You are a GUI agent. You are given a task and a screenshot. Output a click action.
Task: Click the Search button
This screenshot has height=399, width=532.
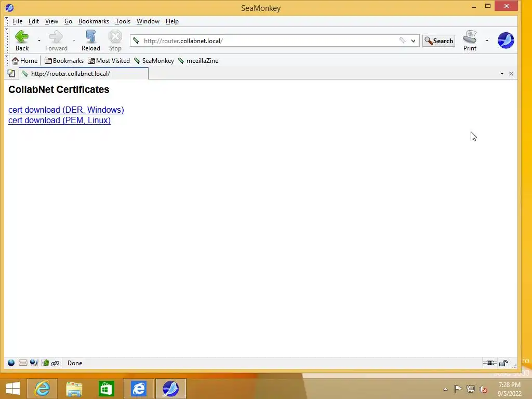pyautogui.click(x=438, y=41)
